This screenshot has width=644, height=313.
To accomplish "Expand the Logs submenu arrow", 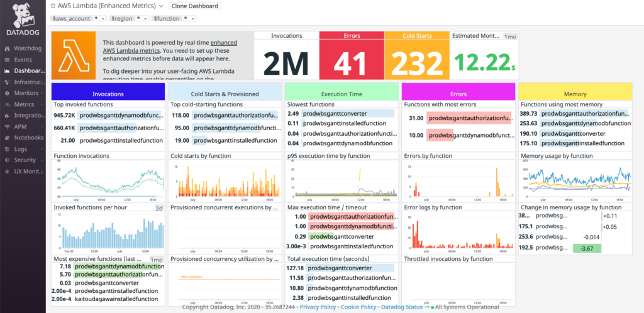I will tap(42, 149).
